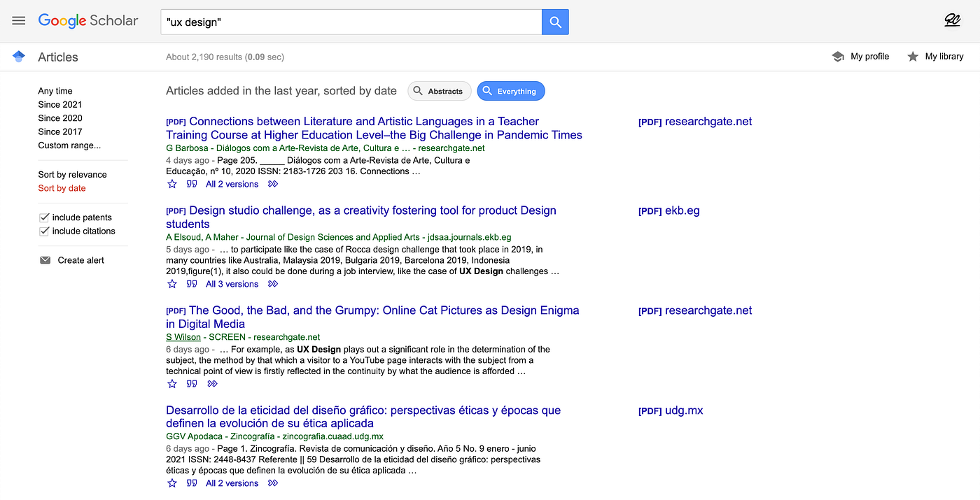Open My library
The height and width of the screenshot is (500, 980).
tap(944, 57)
